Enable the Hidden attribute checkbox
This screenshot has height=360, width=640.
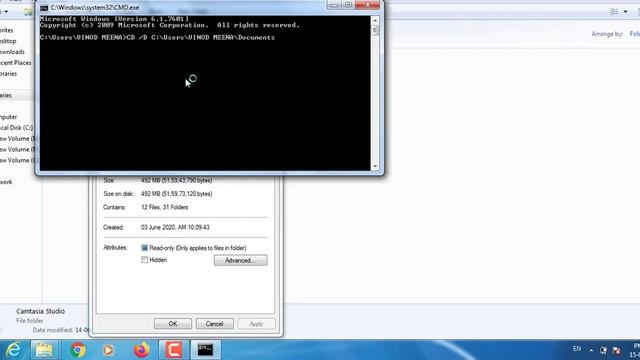pyautogui.click(x=144, y=260)
